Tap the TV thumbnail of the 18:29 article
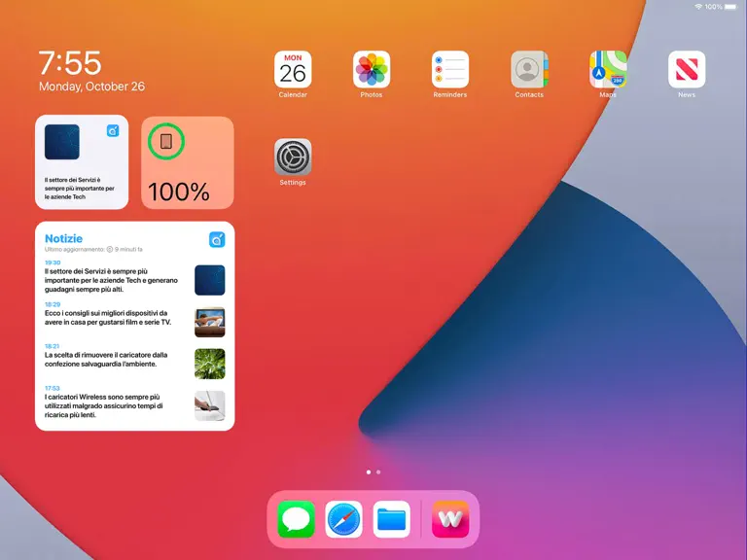The image size is (747, 560). coord(210,322)
